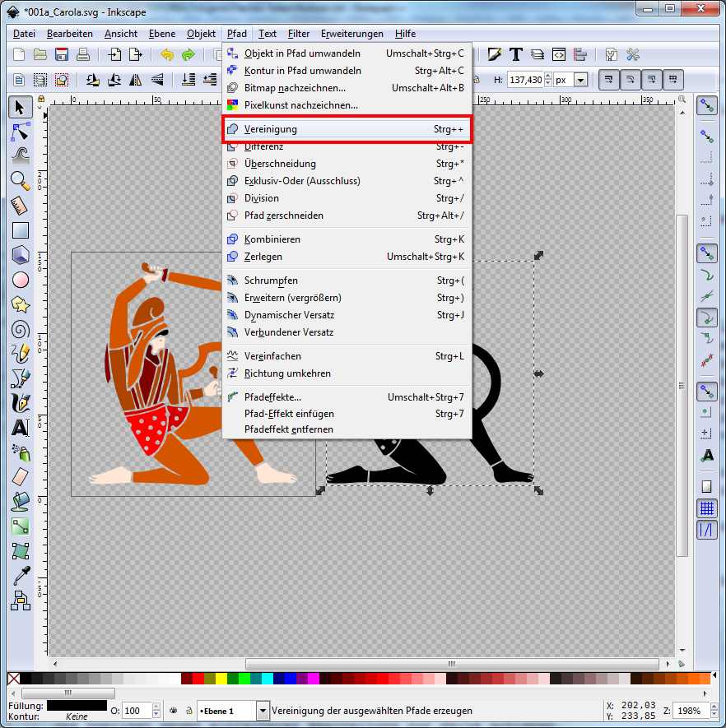Click the undo arrow icon
Image resolution: width=726 pixels, height=728 pixels.
(167, 54)
